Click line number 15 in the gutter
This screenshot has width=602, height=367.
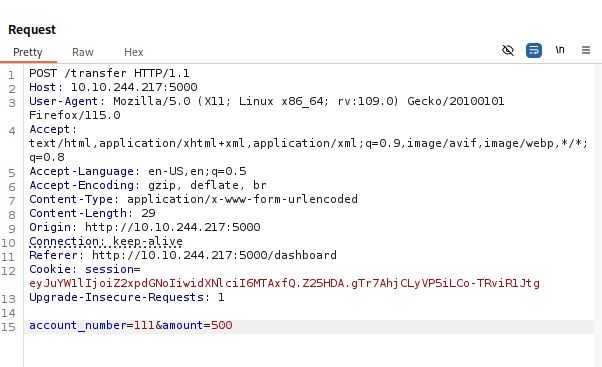tap(8, 327)
